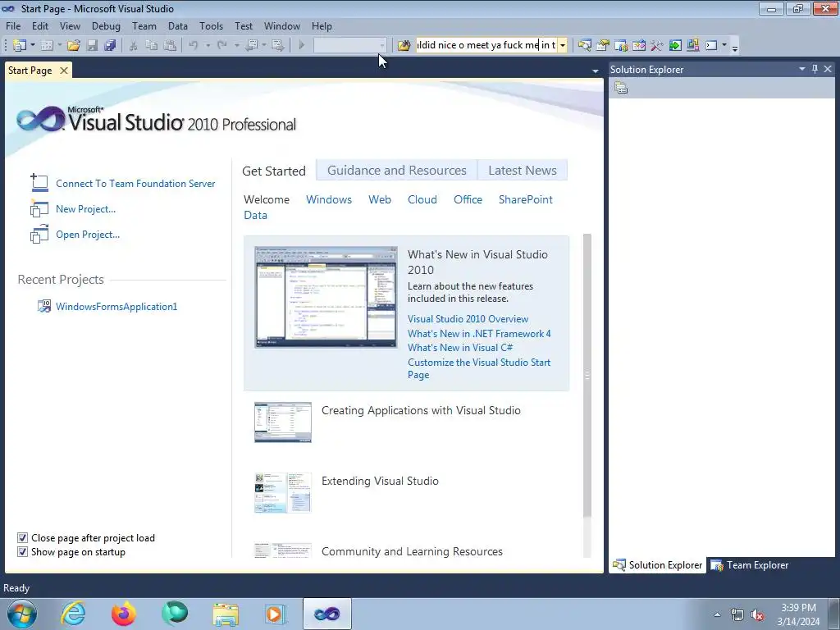840x630 pixels.
Task: Click the Save floppy disk icon
Action: coord(92,46)
